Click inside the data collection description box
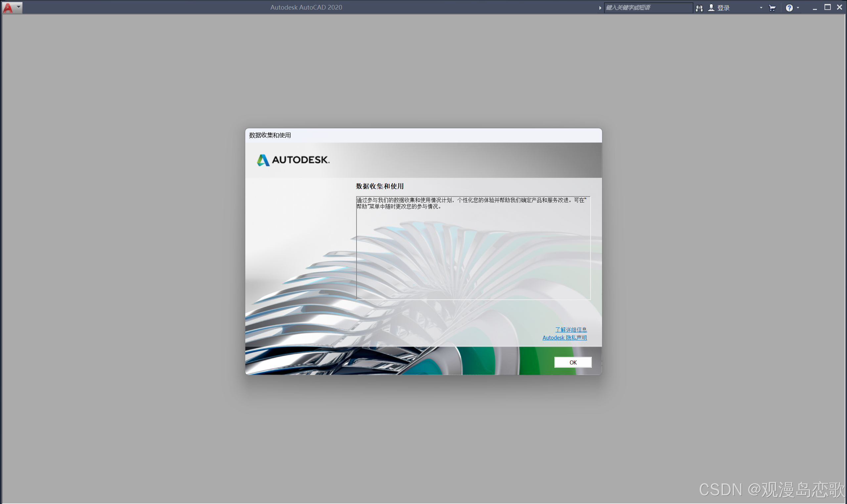The height and width of the screenshot is (504, 847). (x=473, y=248)
